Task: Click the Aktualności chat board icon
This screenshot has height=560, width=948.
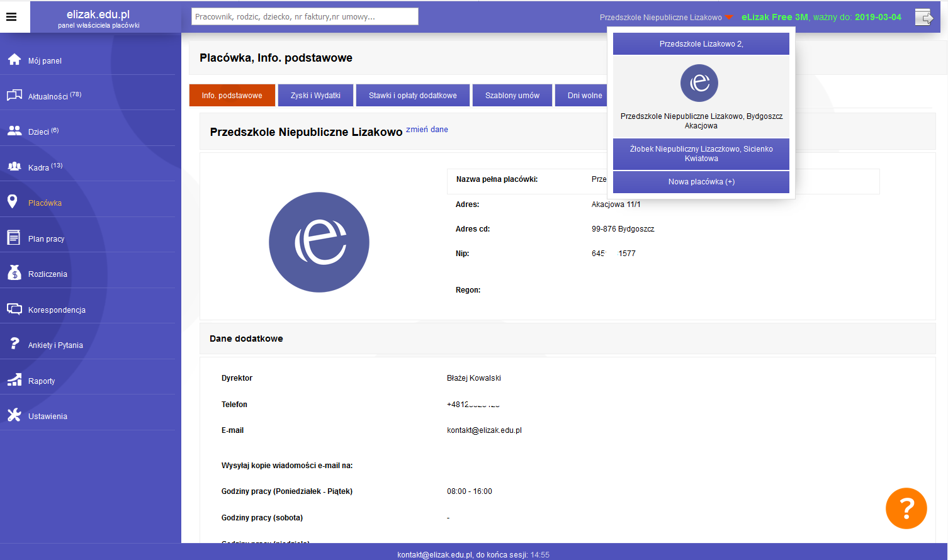Action: 14,95
